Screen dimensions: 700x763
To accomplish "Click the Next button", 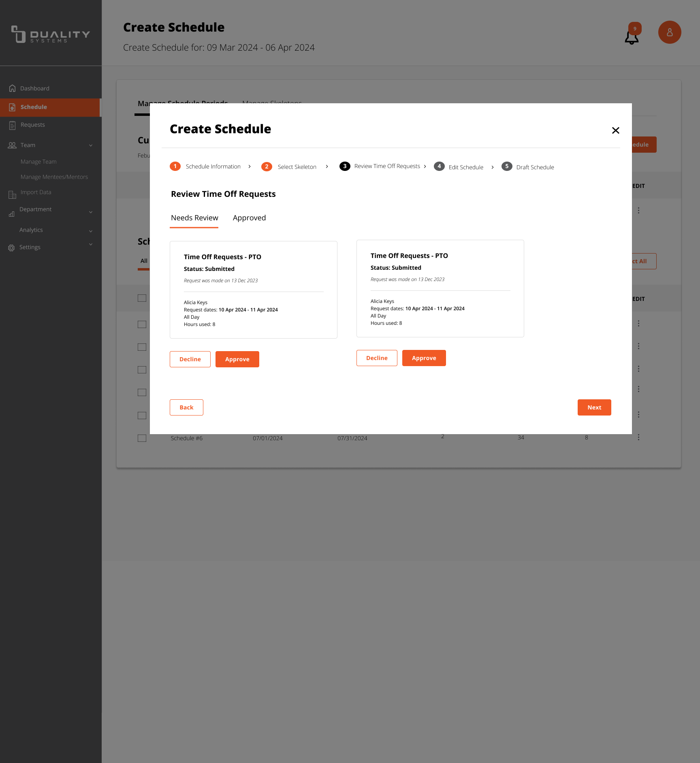I will click(x=594, y=407).
